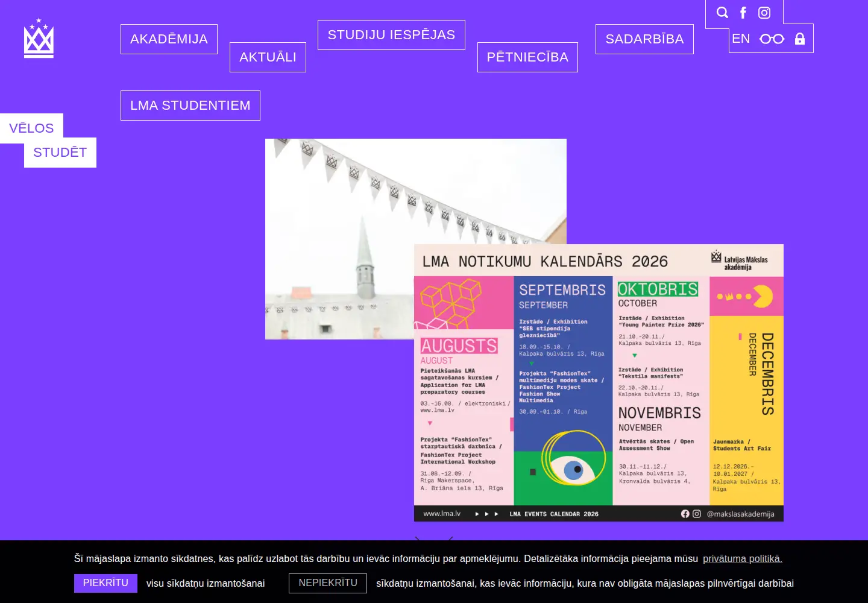Screen dimensions: 868x603
Task: Click the crown logo of the academy
Action: (x=39, y=38)
